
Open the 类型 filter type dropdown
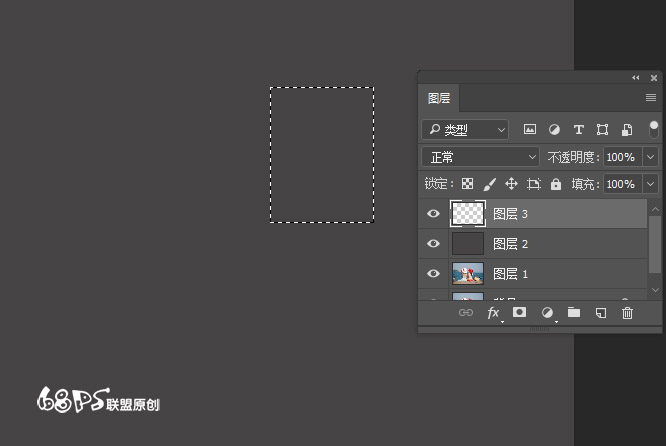[x=465, y=129]
